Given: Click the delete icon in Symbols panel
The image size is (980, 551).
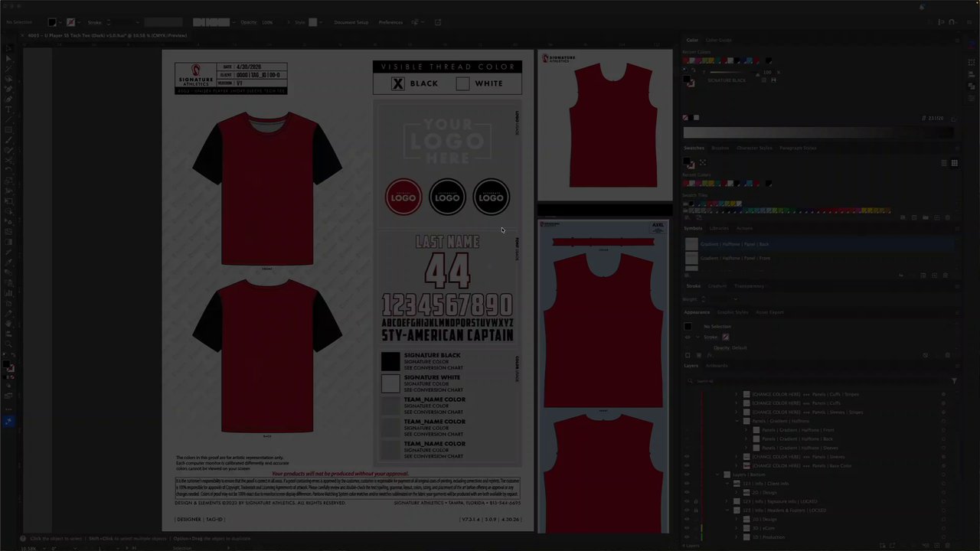Looking at the screenshot, I should click(946, 275).
